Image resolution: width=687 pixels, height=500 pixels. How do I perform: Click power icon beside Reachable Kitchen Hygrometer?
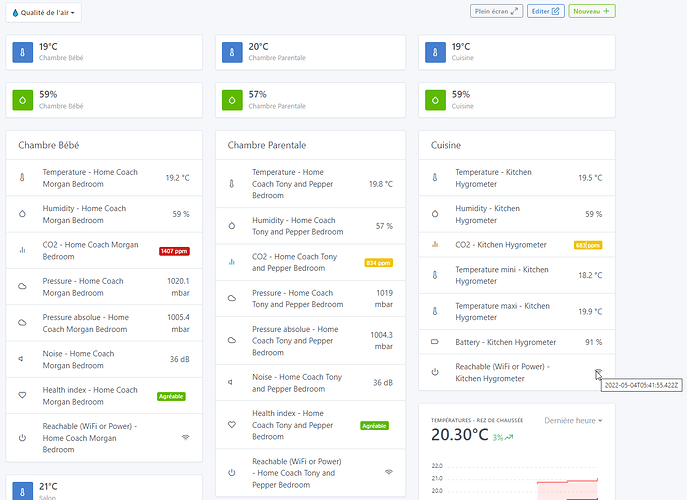click(435, 372)
